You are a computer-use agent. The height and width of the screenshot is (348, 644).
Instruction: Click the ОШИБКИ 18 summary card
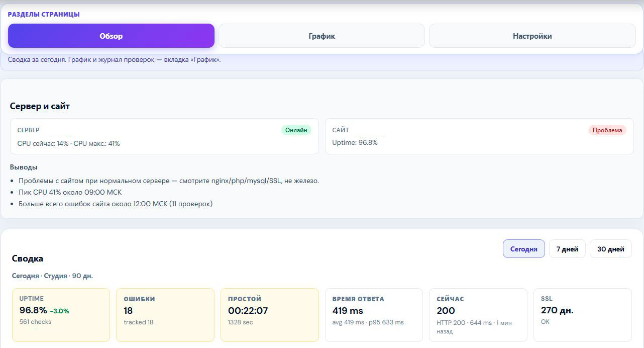[x=165, y=315]
